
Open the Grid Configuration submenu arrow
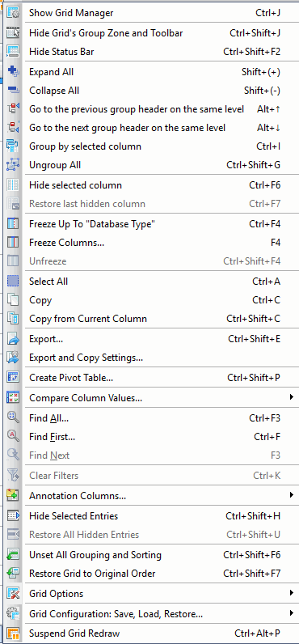click(x=291, y=613)
